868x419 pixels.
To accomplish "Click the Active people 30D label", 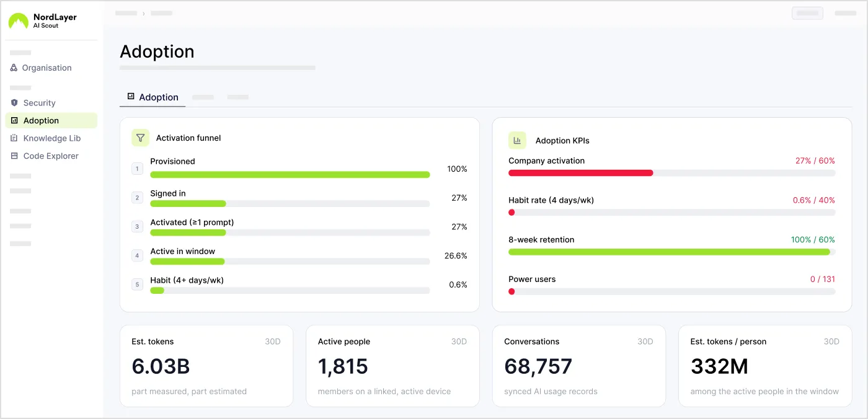I will coord(459,342).
